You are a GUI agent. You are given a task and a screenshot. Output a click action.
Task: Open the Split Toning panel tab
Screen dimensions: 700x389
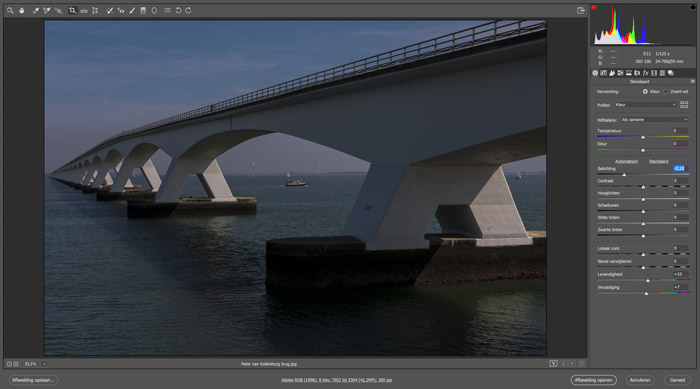(x=629, y=73)
